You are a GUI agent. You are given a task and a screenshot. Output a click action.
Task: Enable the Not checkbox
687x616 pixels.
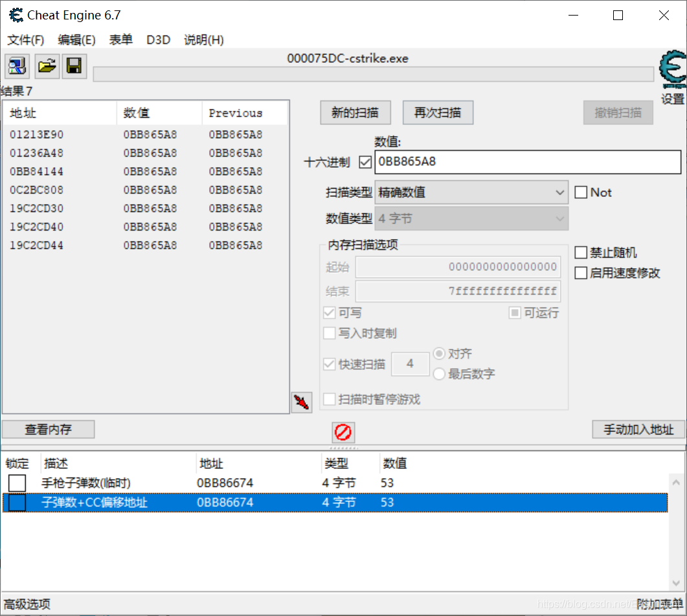click(x=581, y=192)
